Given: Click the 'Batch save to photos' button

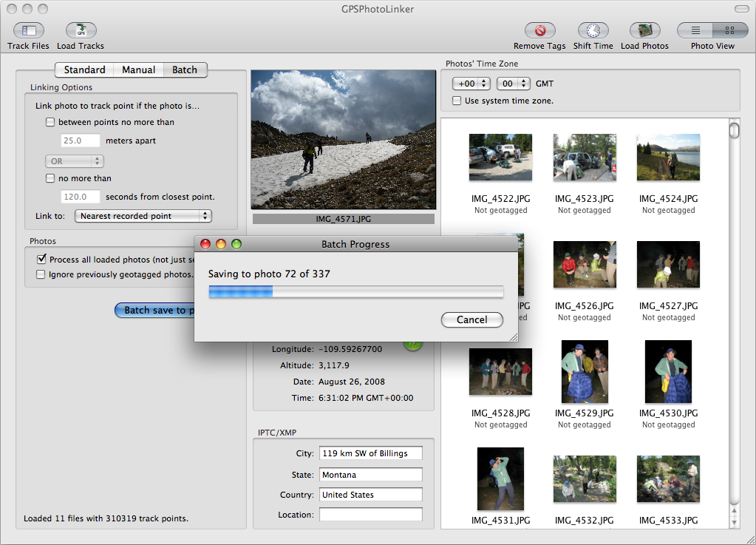Looking at the screenshot, I should pyautogui.click(x=154, y=310).
